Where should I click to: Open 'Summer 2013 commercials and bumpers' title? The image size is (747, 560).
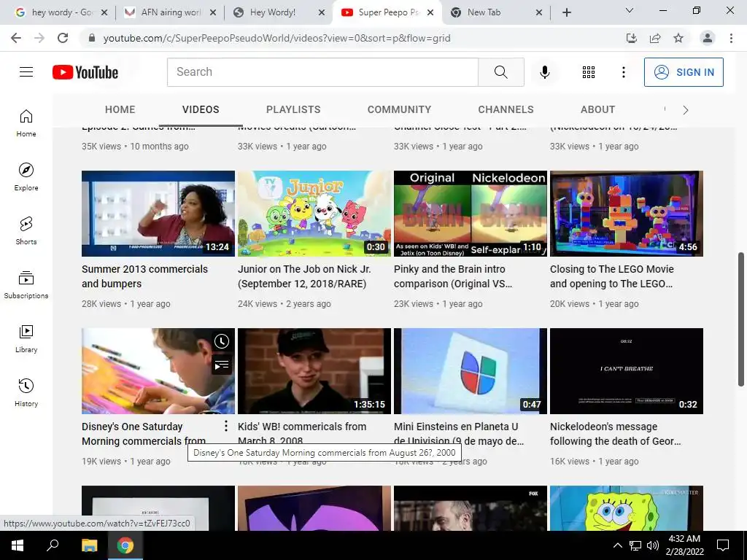point(145,276)
